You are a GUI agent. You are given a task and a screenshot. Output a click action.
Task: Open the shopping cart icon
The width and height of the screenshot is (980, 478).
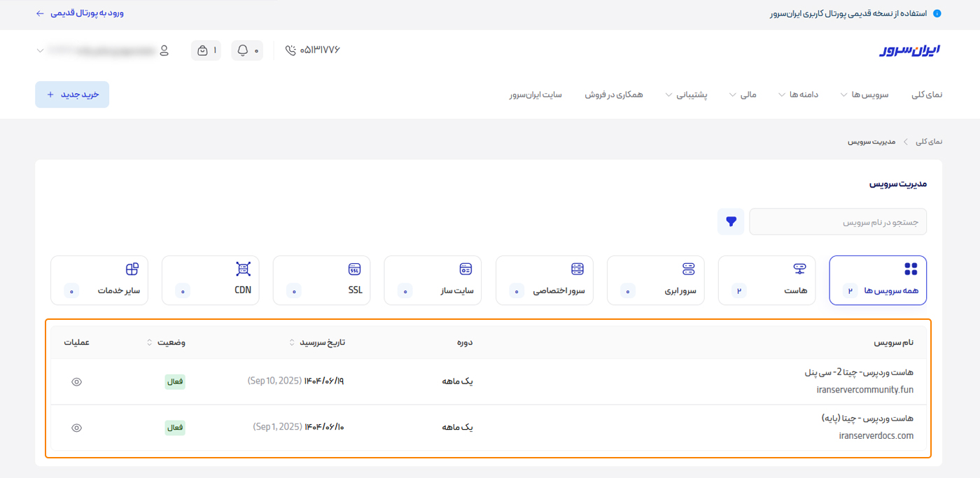[202, 50]
